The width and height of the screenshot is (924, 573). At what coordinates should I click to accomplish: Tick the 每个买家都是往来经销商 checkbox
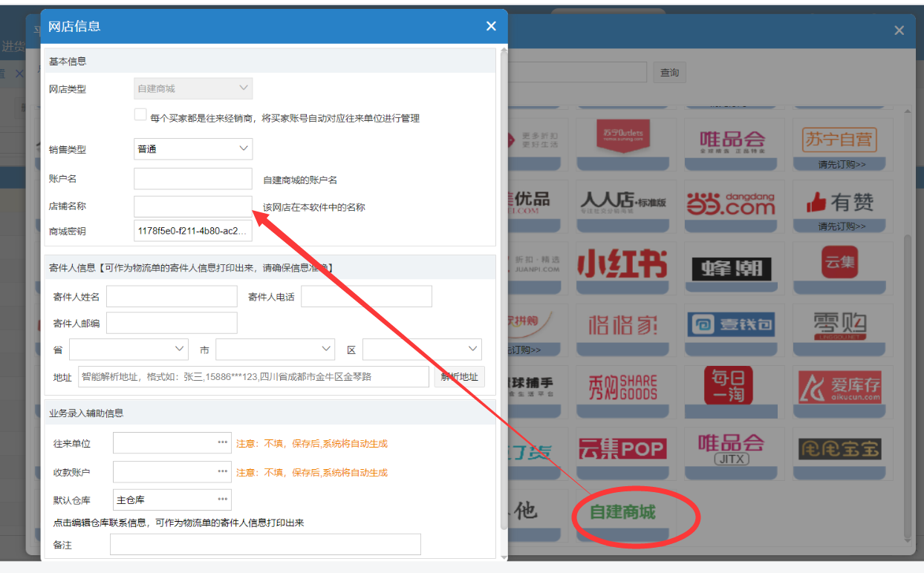(140, 114)
